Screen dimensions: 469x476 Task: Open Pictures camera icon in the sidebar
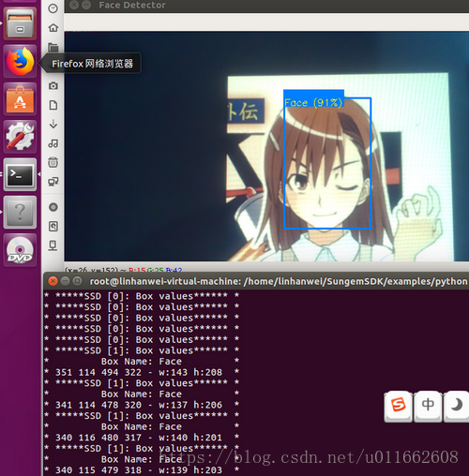[53, 85]
